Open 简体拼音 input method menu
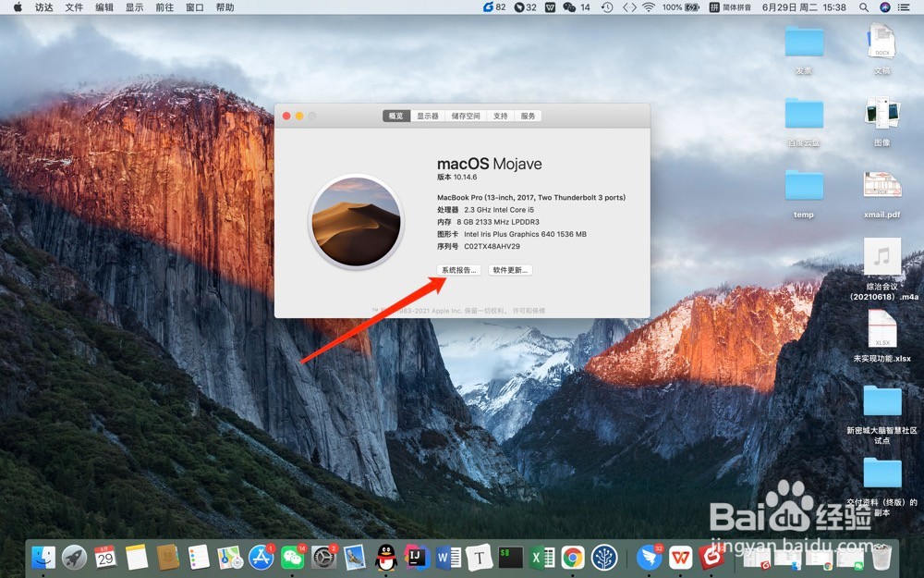Screen dimensions: 924x578 [730, 7]
